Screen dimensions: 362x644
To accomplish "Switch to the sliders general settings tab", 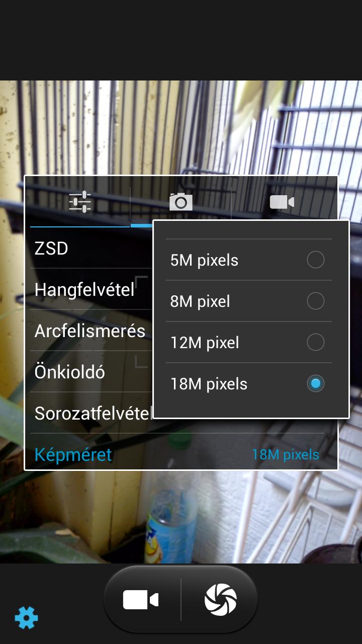I will point(80,202).
